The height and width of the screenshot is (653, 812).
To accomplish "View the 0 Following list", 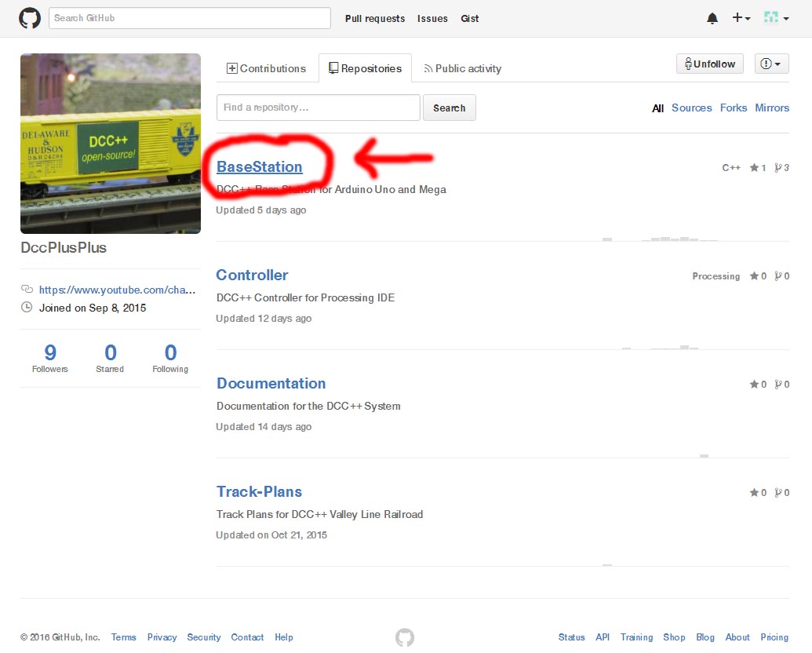I will pos(170,358).
